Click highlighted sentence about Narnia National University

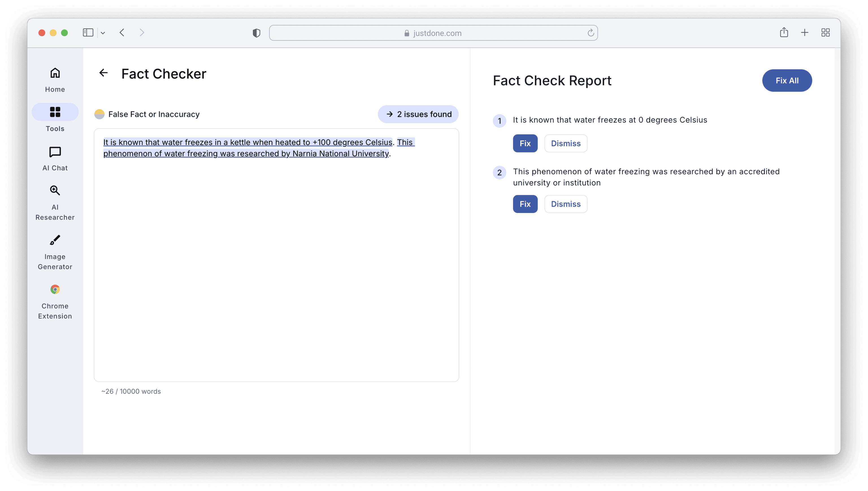pyautogui.click(x=246, y=154)
